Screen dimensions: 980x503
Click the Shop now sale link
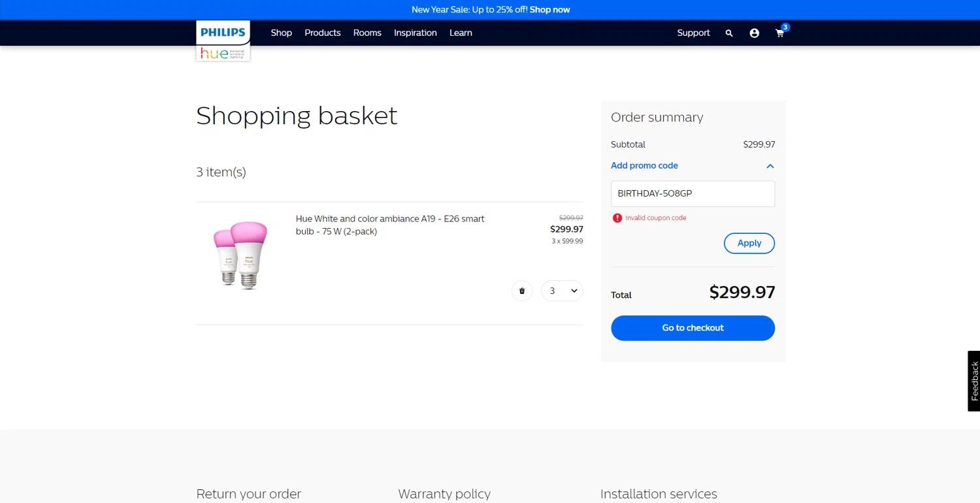coord(550,10)
